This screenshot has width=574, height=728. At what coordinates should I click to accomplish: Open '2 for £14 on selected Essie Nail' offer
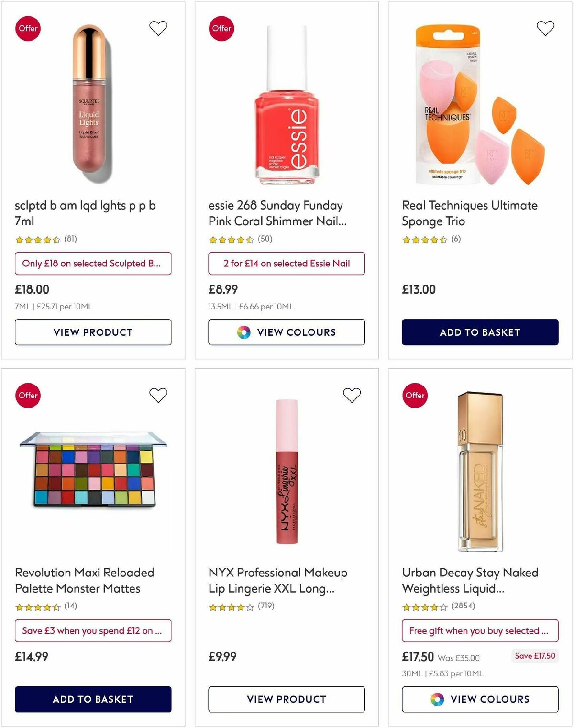(287, 264)
